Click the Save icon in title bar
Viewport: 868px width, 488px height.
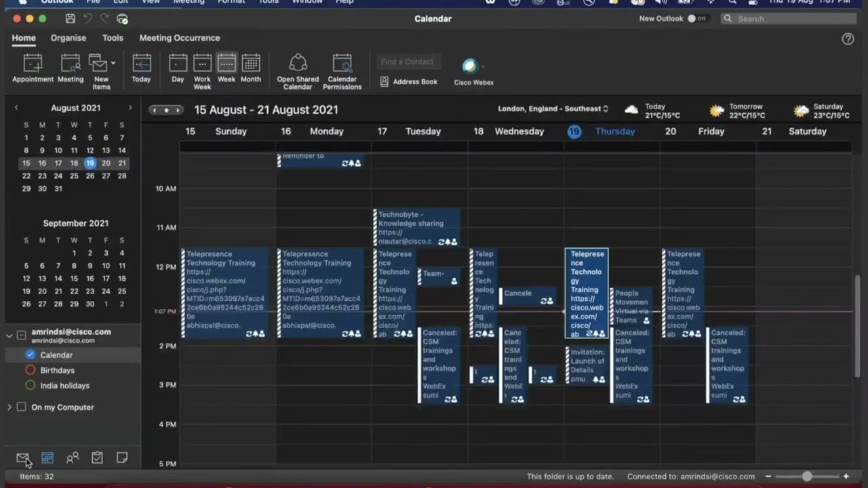coord(71,18)
